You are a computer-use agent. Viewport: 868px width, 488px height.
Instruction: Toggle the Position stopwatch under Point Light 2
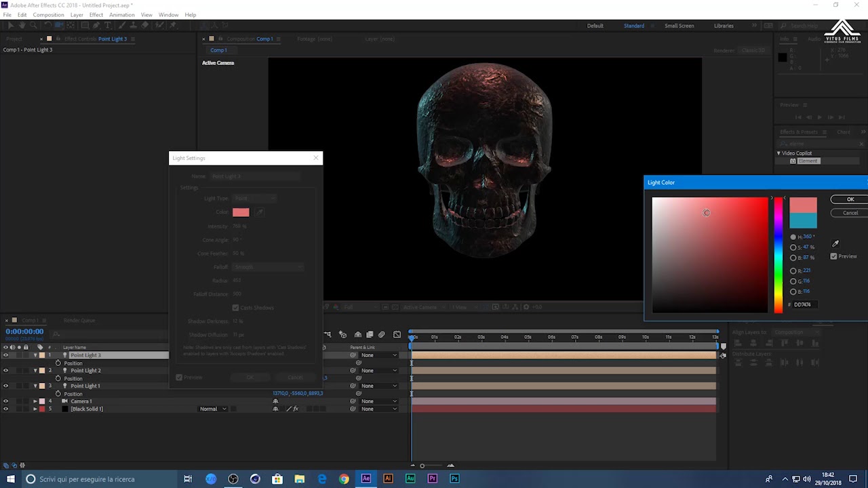click(x=58, y=378)
